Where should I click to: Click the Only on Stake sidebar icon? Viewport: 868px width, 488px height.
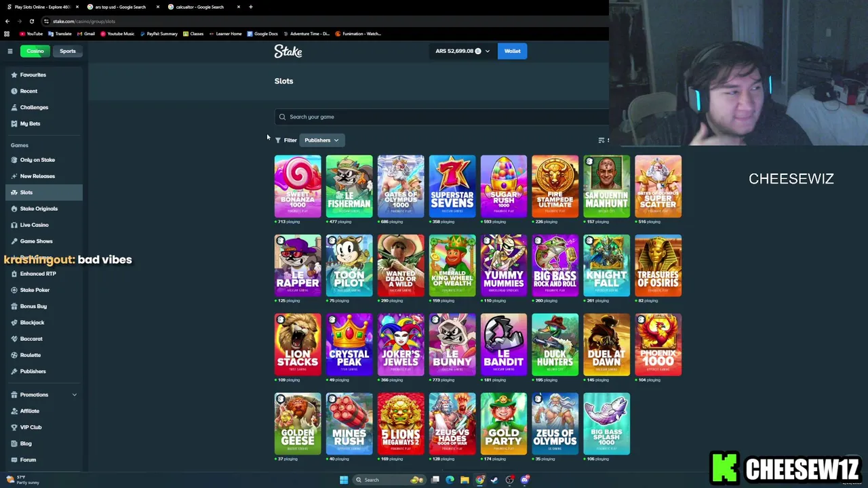pos(14,160)
